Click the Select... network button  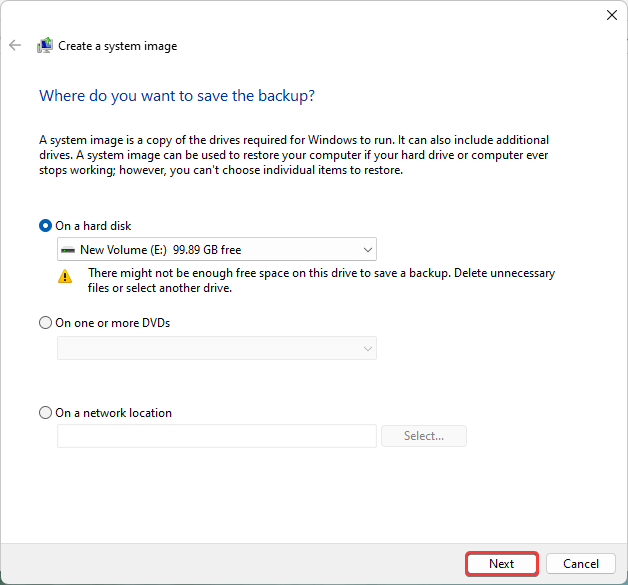(x=424, y=436)
